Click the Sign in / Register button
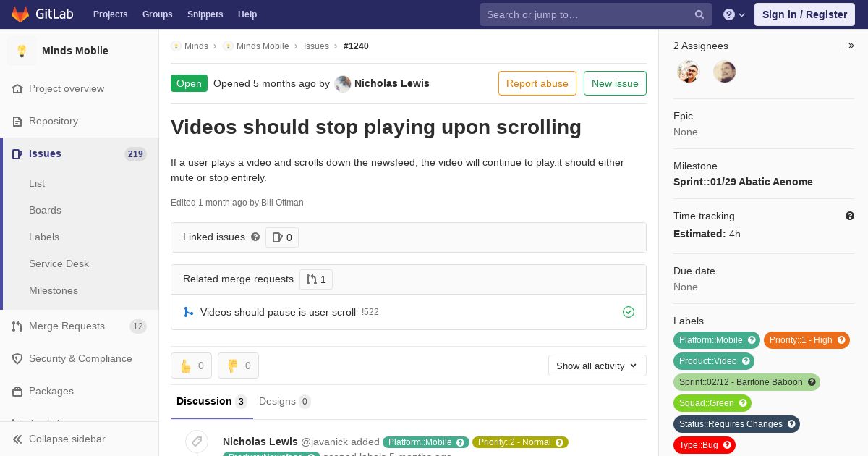 [x=804, y=14]
